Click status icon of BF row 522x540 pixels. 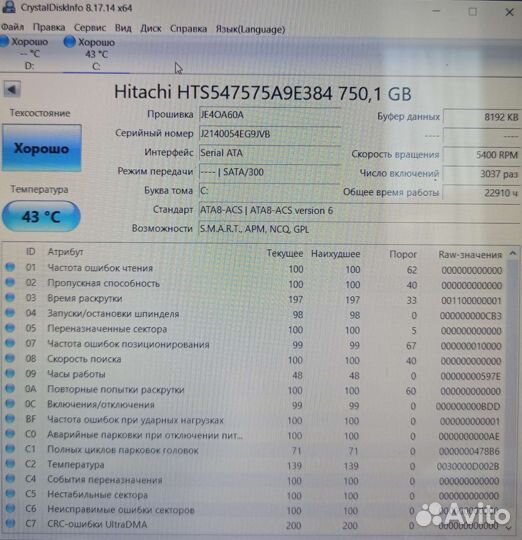click(10, 418)
